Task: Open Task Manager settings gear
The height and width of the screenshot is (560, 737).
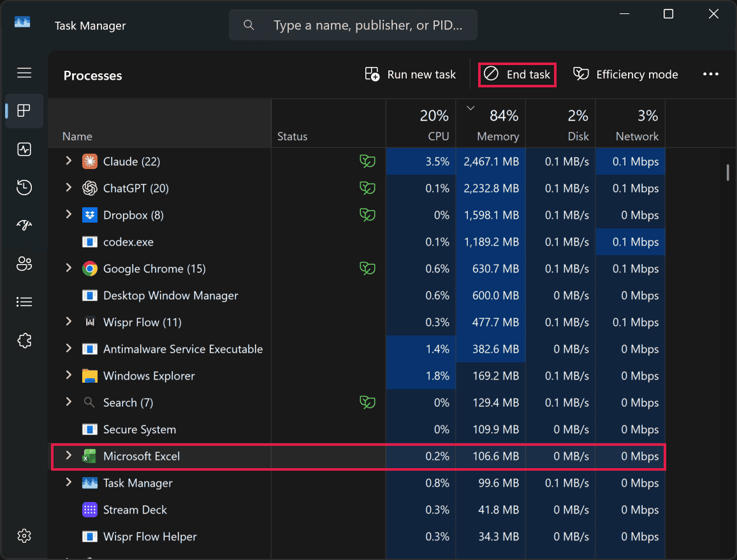Action: pos(24,536)
